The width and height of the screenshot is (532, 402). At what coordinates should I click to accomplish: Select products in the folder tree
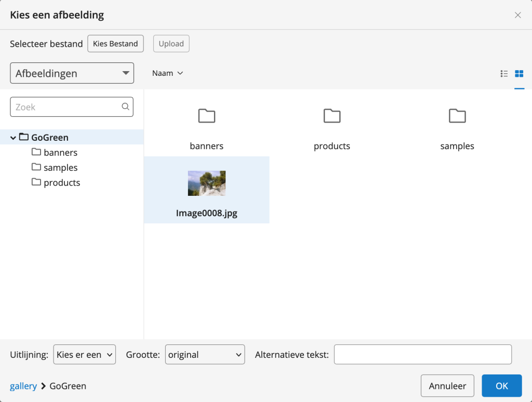click(62, 182)
